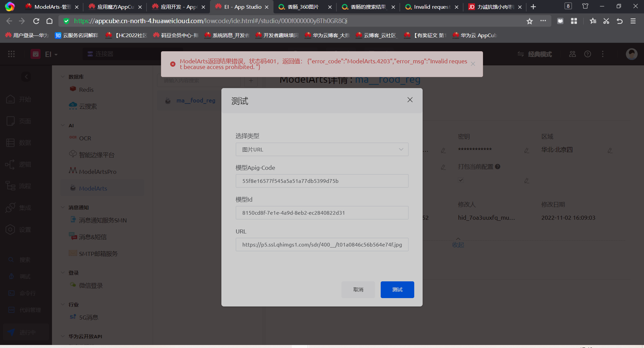Go to 开始 in the sidebar
This screenshot has height=348, width=644.
pos(19,99)
